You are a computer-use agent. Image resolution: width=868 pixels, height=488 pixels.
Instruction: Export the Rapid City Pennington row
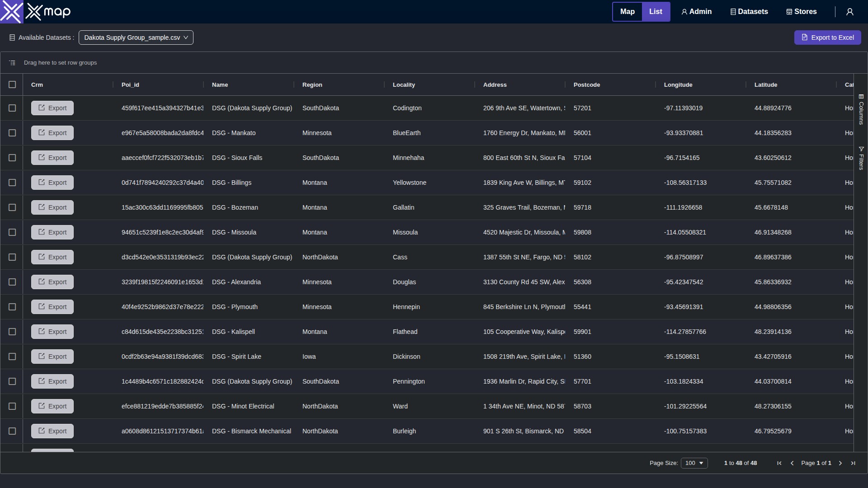click(52, 381)
